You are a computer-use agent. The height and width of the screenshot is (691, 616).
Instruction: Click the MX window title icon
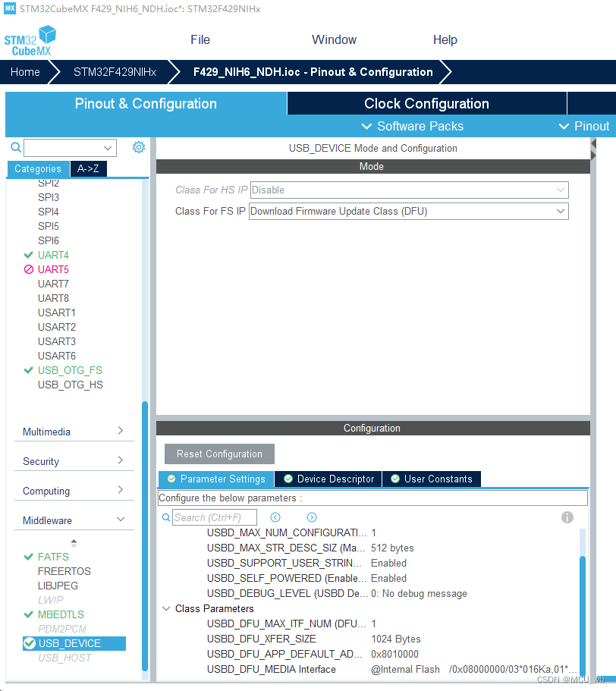click(10, 8)
